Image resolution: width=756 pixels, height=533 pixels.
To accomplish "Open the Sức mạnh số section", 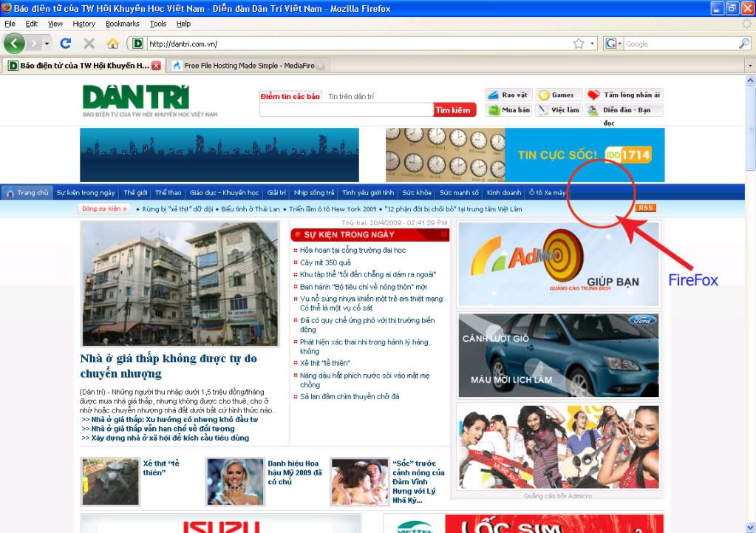I will (x=459, y=192).
